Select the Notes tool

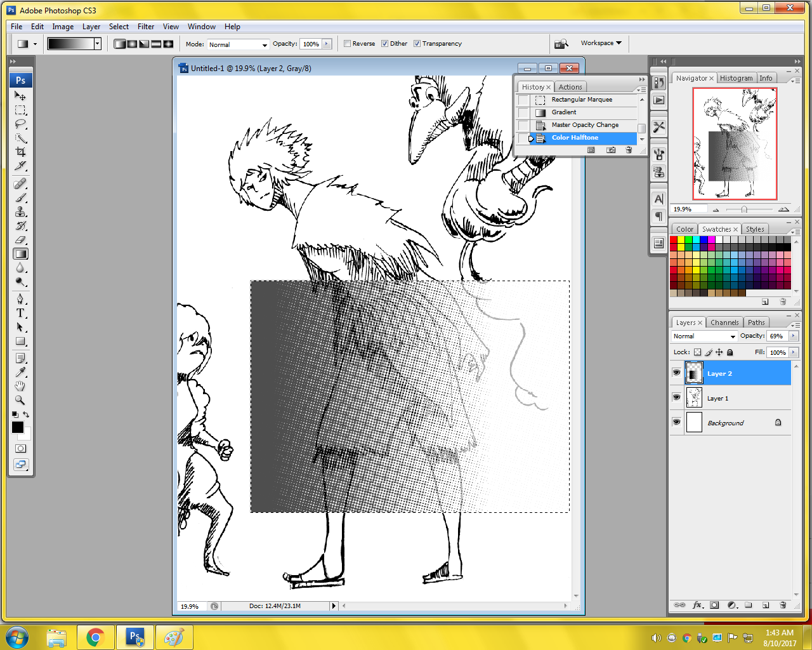[20, 358]
